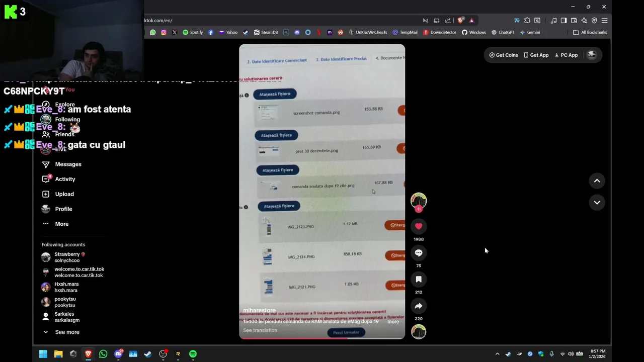Viewport: 644px width, 362px height.
Task: Click Get App button
Action: pos(536,55)
